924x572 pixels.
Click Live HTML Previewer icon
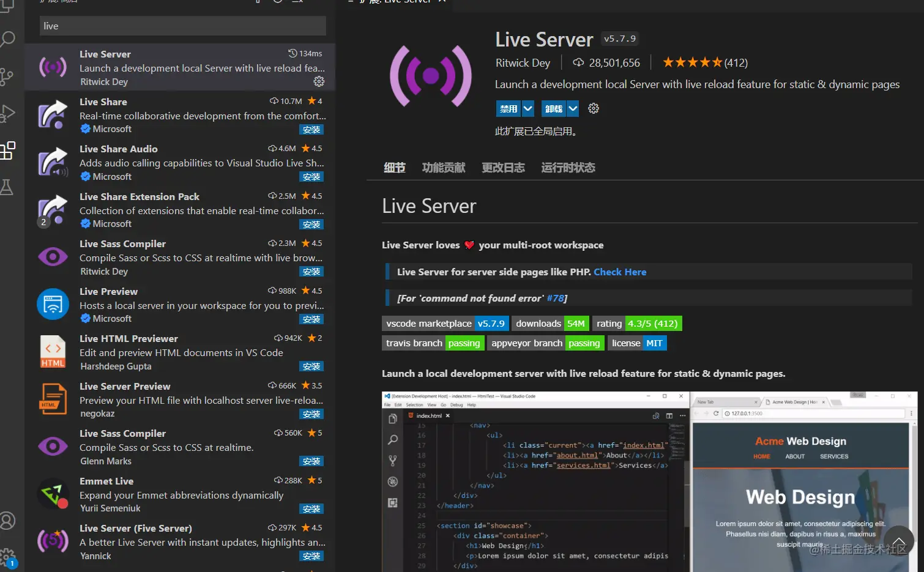pos(53,351)
